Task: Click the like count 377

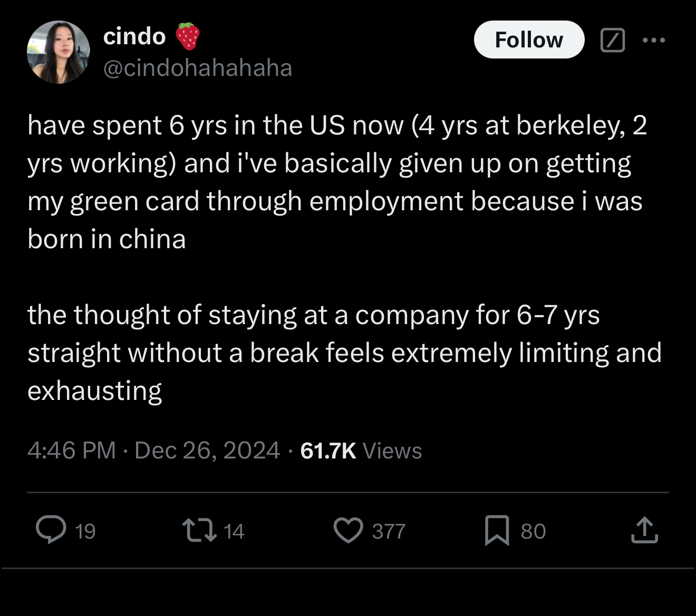Action: (x=389, y=531)
